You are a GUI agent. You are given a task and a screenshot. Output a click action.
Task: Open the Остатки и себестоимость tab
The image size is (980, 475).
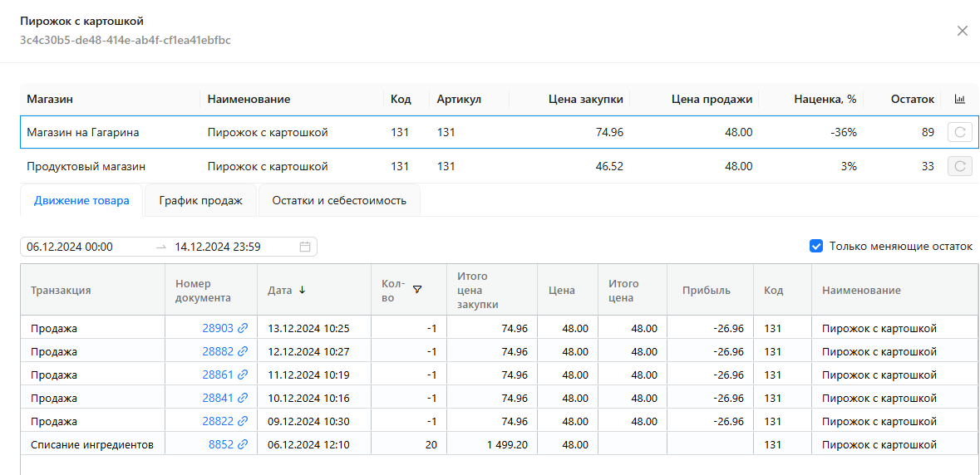(339, 200)
